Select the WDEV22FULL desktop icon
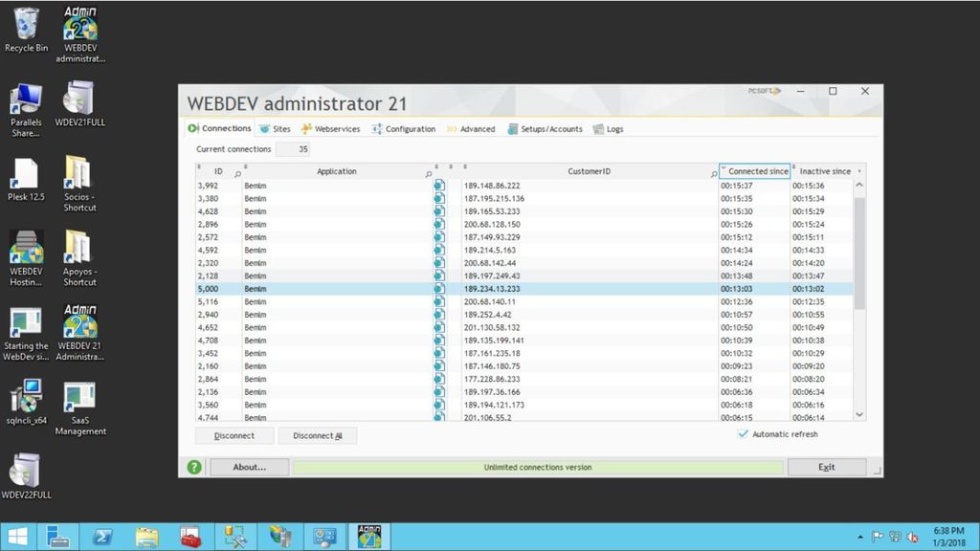Image resolution: width=980 pixels, height=551 pixels. tap(26, 476)
